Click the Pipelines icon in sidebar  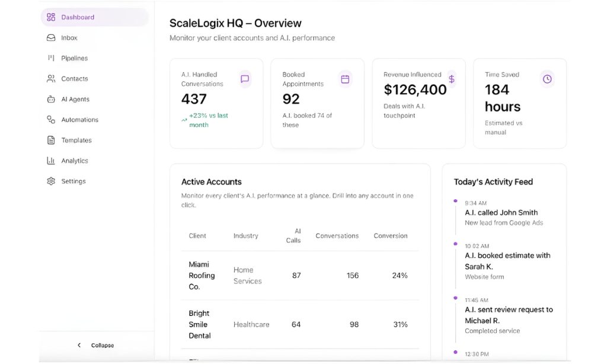point(51,58)
